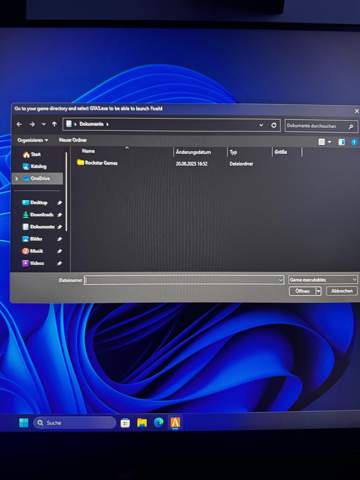Click the Abbrechen button
Image resolution: width=360 pixels, height=480 pixels.
(342, 291)
